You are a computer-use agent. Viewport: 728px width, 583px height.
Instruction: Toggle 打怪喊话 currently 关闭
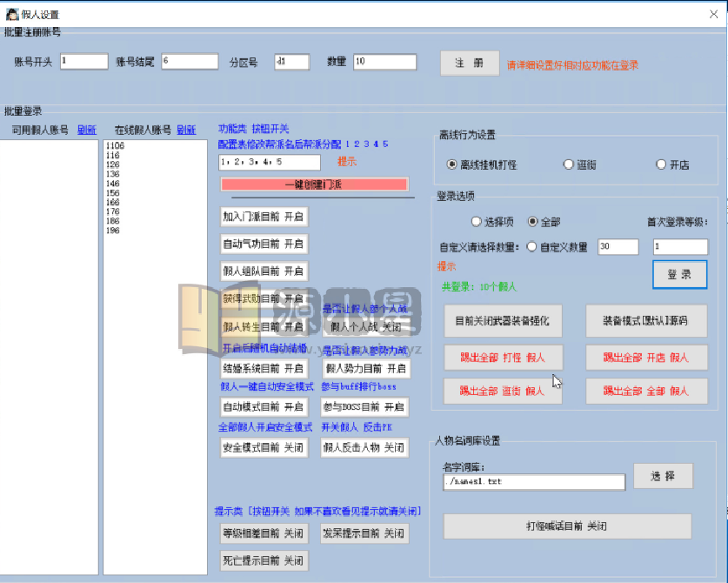[566, 526]
